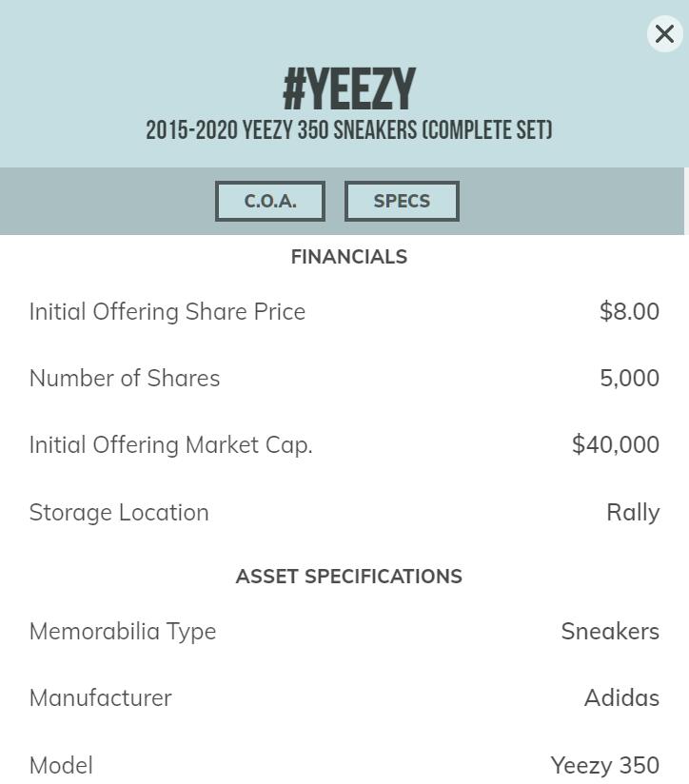Select the Manufacturer label
This screenshot has height=784, width=689.
pos(101,698)
